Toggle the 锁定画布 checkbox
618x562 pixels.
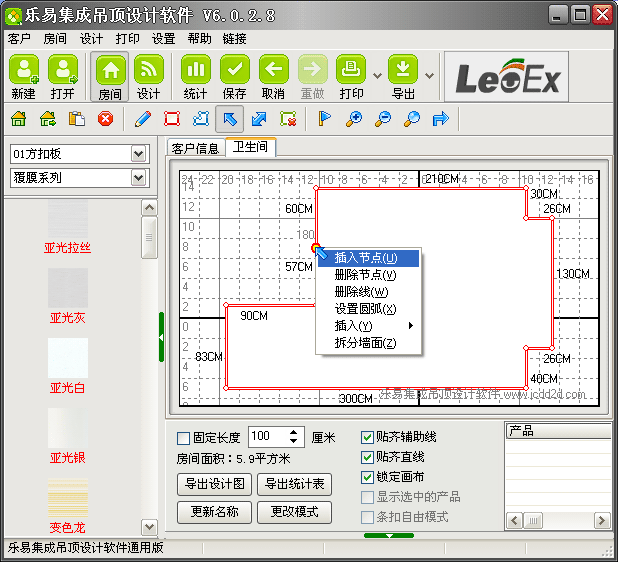367,477
